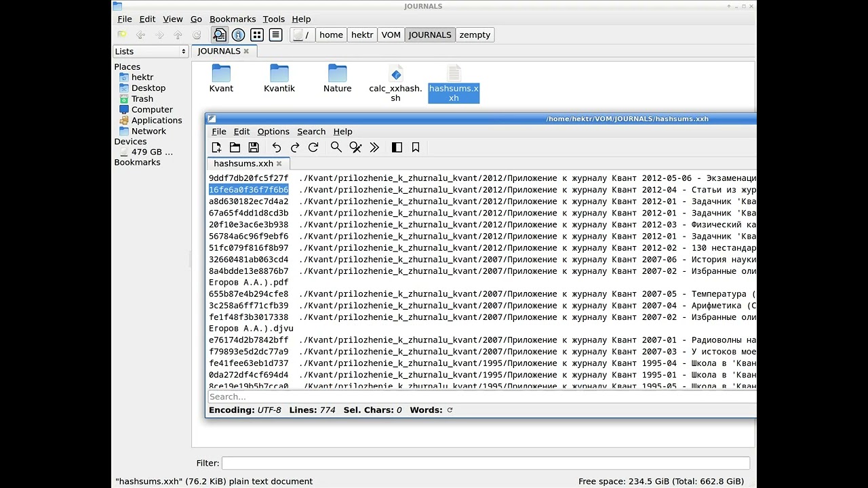
Task: Save the document with the floppy disk icon
Action: [254, 147]
